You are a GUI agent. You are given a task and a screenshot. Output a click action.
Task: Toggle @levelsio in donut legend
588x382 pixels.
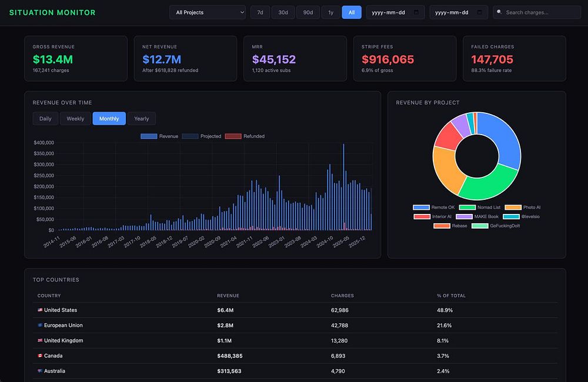(521, 217)
